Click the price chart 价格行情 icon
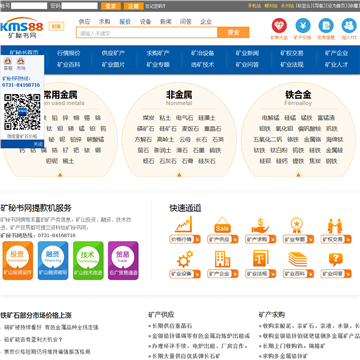 184,224
